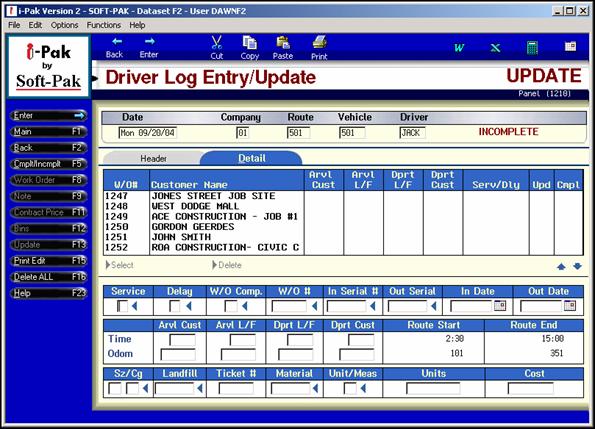Click the Main F1 sidebar button
595x429 pixels.
click(49, 132)
